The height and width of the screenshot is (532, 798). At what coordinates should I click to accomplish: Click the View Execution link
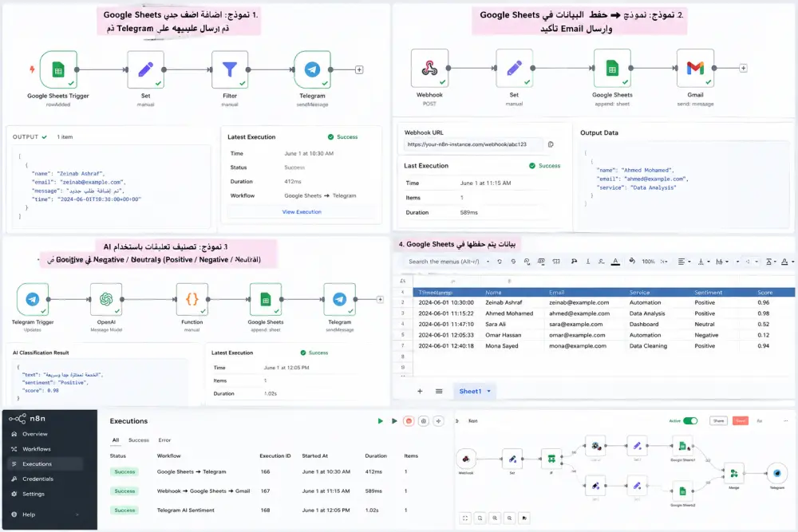[x=302, y=211]
